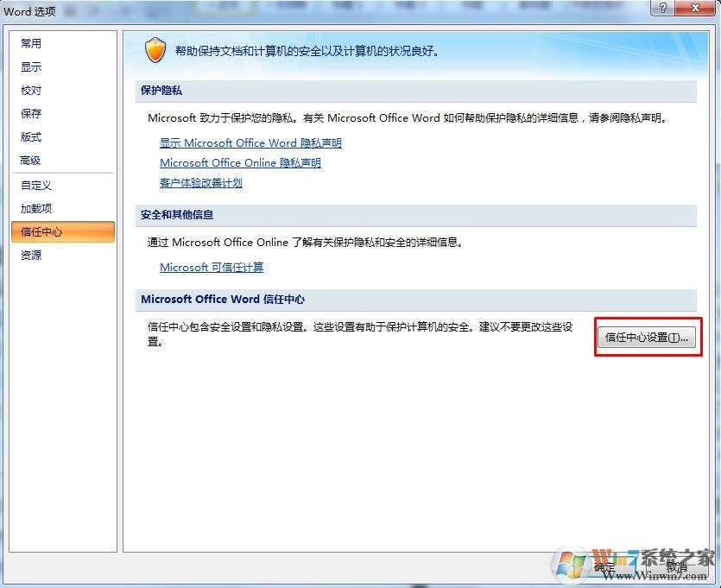Select the 高级 category
Screen dimensions: 721x588
pyautogui.click(x=63, y=161)
